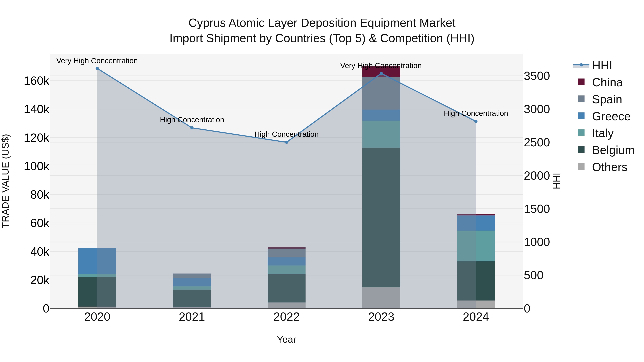Click the Belgium segment of the 2021 bar
This screenshot has width=644, height=362.
point(192,299)
